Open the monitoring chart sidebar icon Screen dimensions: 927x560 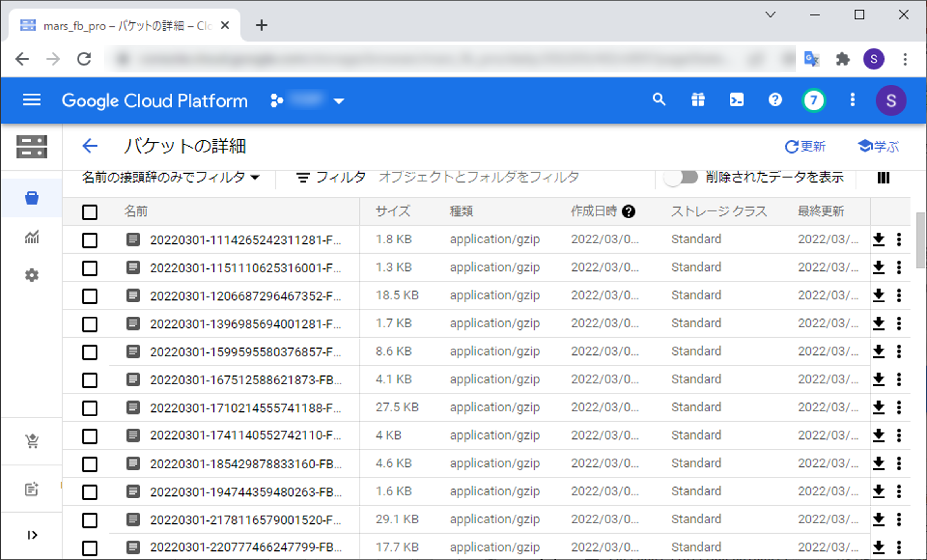pos(32,237)
